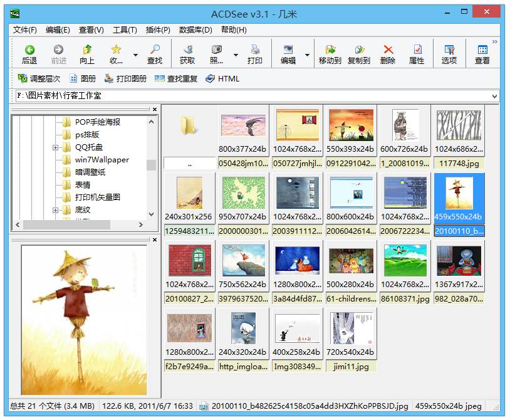Click the Print (打印) icon
This screenshot has height=420, width=510.
(256, 50)
